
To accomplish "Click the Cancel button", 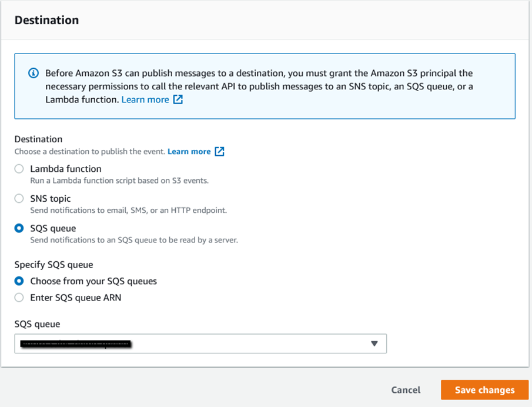I will (x=406, y=390).
